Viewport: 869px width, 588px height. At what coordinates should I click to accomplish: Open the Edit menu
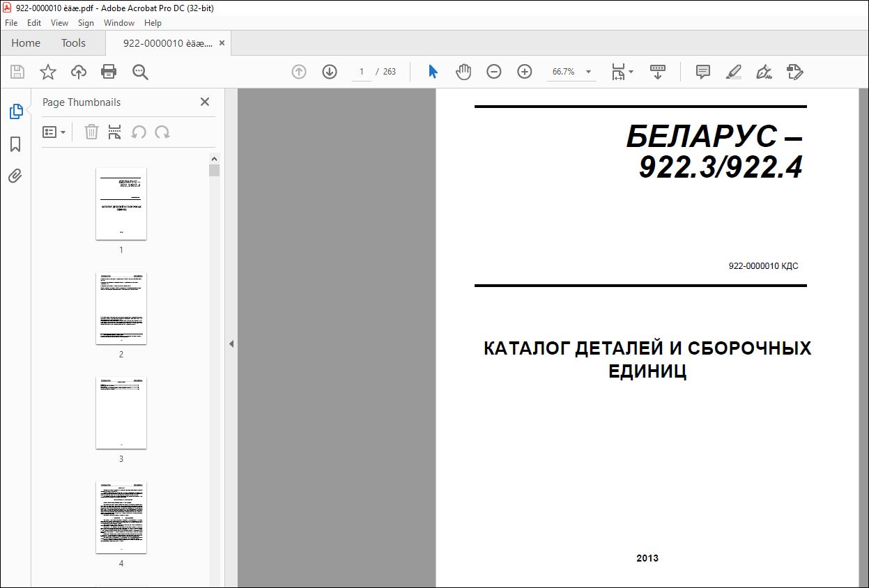(x=34, y=23)
